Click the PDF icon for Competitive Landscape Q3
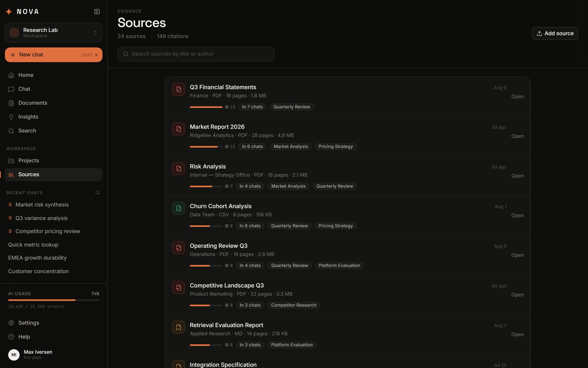This screenshot has width=588, height=368. (x=178, y=287)
